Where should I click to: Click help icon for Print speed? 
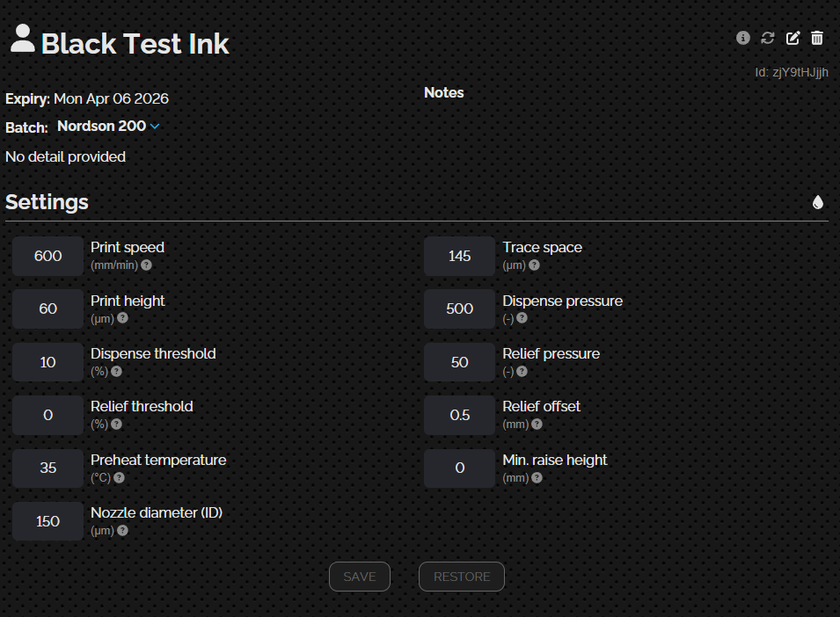tap(147, 265)
